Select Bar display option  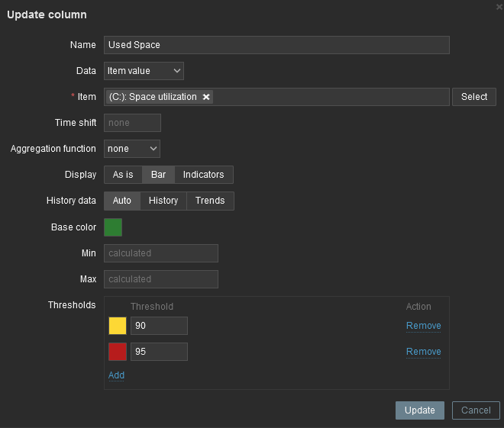pyautogui.click(x=158, y=175)
